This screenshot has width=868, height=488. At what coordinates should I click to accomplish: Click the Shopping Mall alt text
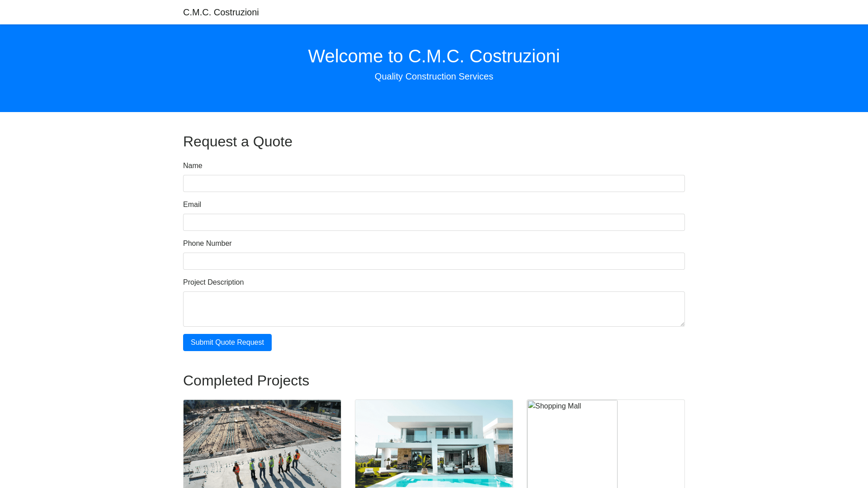click(x=558, y=406)
